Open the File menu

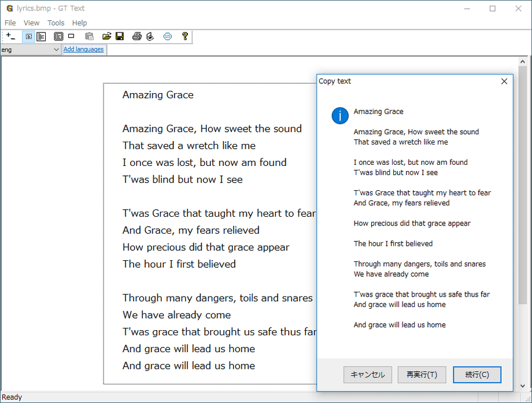click(10, 23)
